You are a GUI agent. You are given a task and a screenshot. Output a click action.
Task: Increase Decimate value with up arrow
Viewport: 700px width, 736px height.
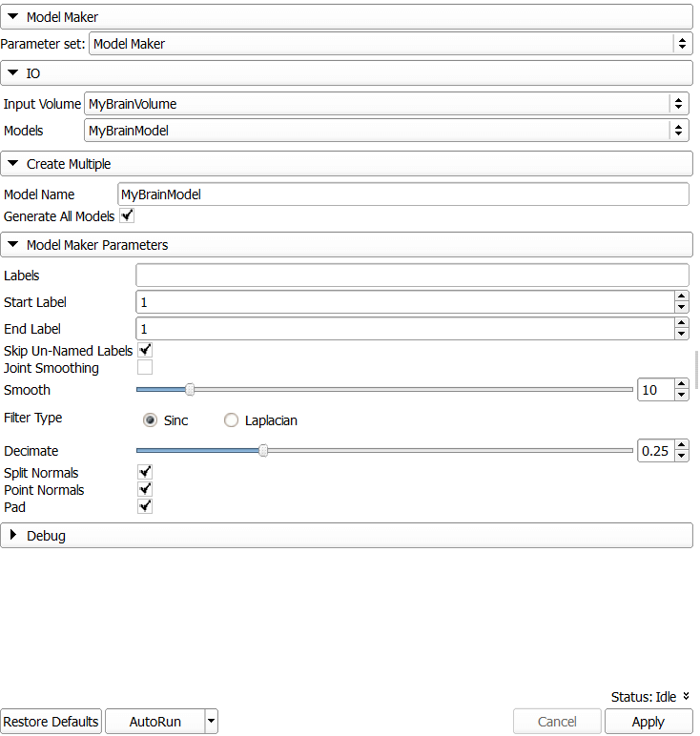pyautogui.click(x=681, y=445)
